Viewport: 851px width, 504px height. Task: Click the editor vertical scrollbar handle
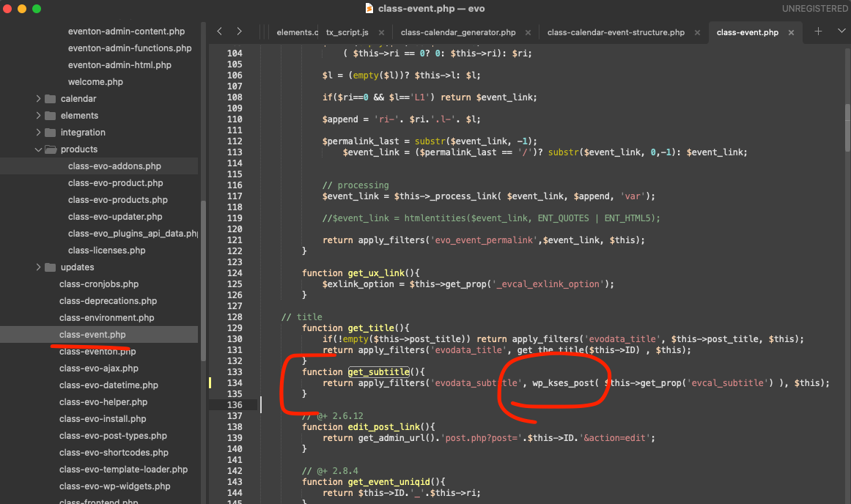pos(847,128)
